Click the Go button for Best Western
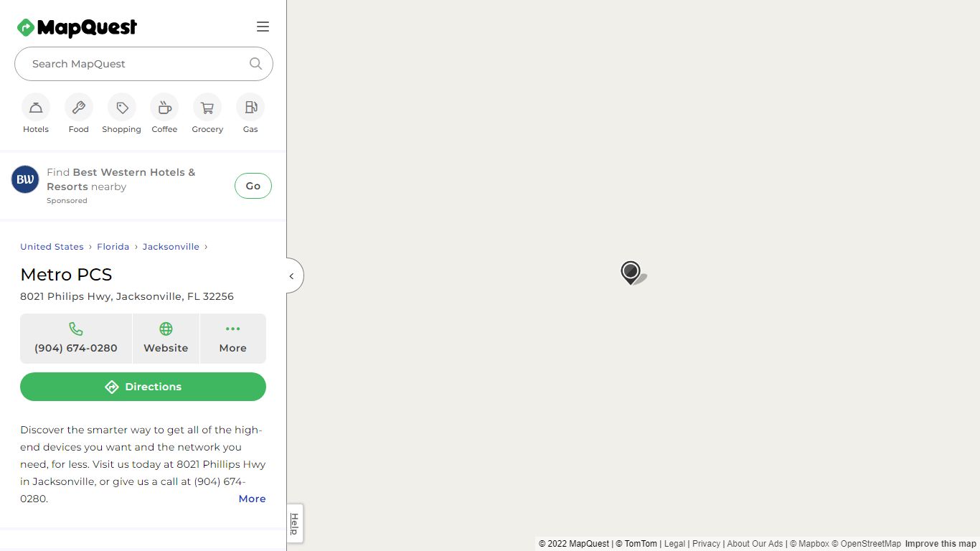 (x=253, y=186)
